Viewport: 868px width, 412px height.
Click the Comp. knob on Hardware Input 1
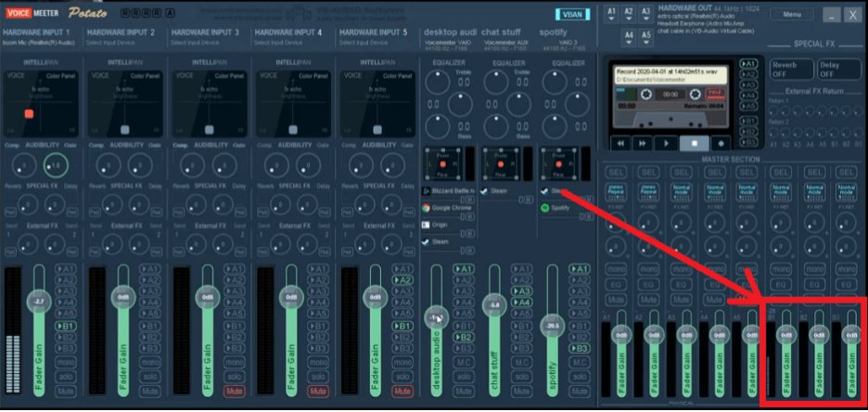pos(25,164)
